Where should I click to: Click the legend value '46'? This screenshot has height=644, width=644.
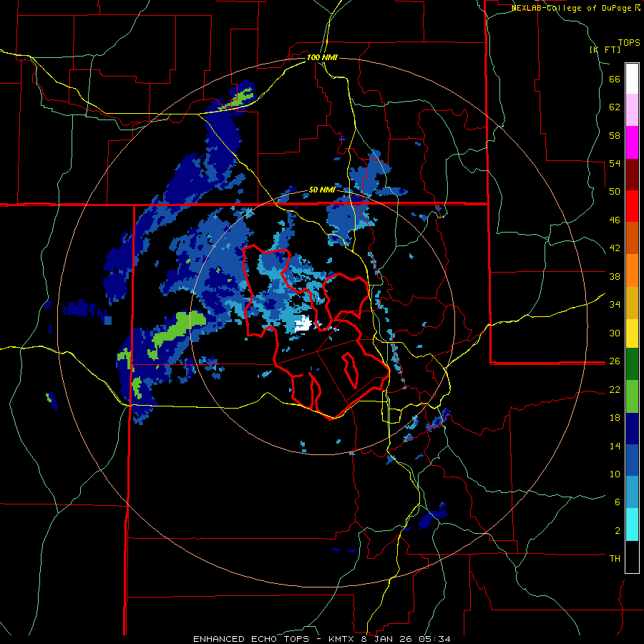tap(615, 220)
